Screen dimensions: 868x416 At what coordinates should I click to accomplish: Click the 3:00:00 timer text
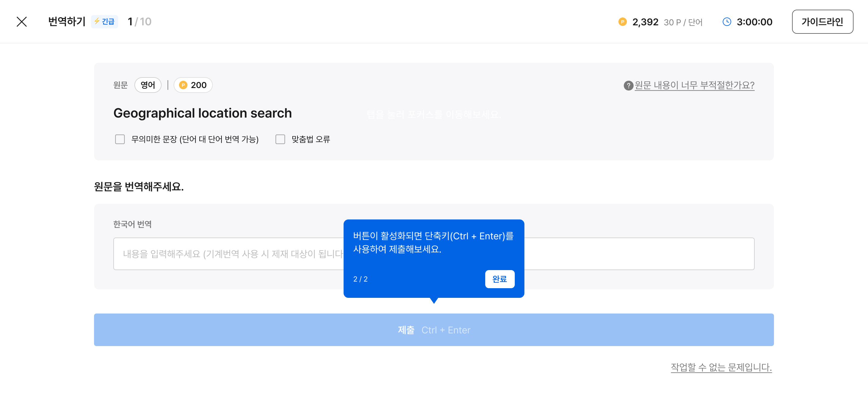tap(754, 22)
